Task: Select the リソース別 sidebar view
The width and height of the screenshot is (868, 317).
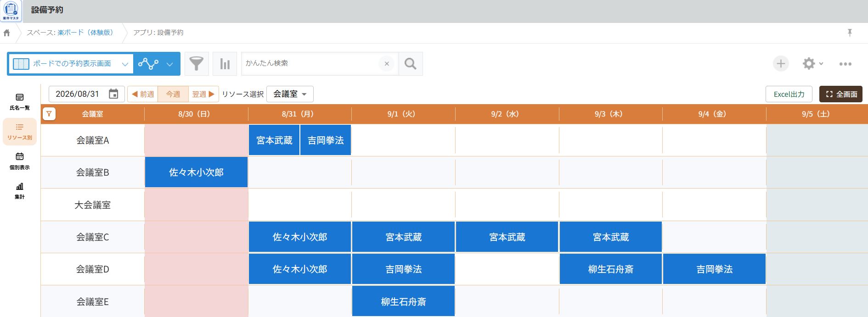Action: [20, 132]
